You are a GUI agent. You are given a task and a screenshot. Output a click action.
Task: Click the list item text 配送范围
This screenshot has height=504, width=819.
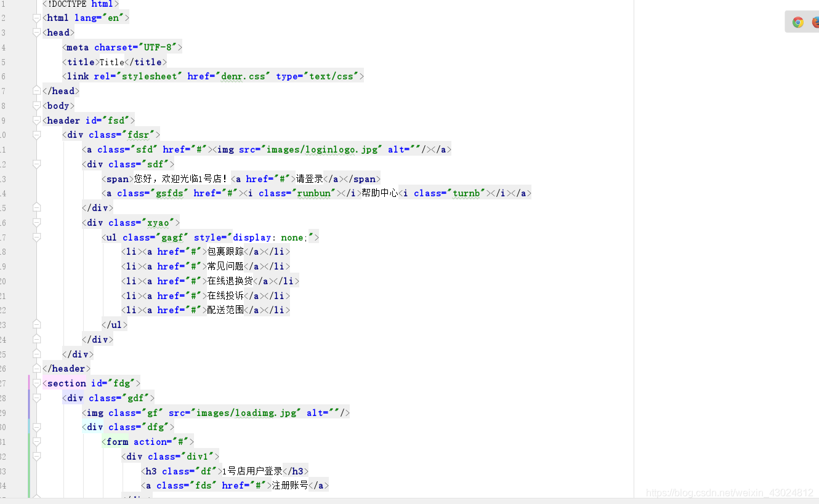(225, 310)
